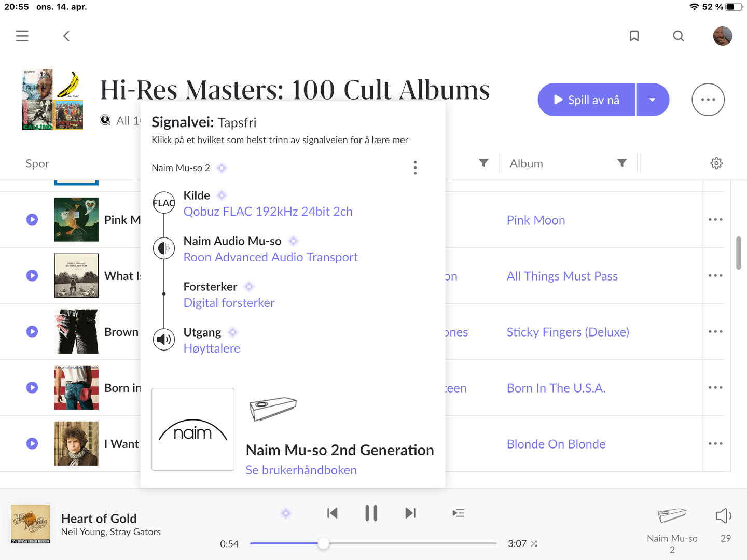Open the user profile avatar
This screenshot has height=560, width=747.
(x=722, y=36)
